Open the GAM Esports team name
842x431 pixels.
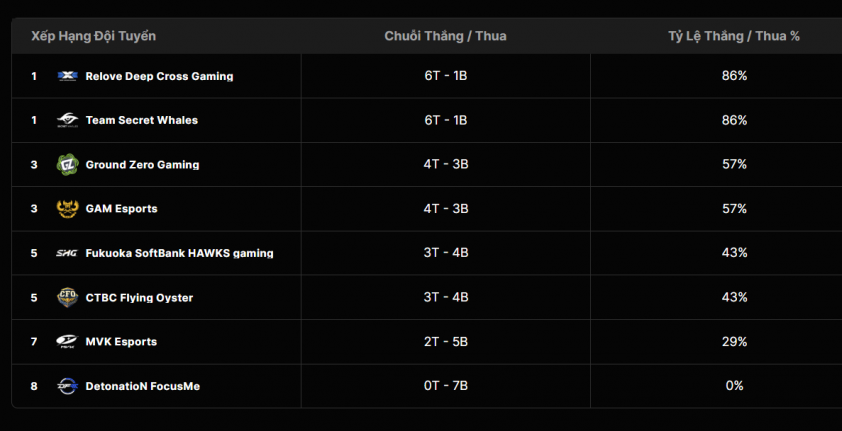[121, 209]
